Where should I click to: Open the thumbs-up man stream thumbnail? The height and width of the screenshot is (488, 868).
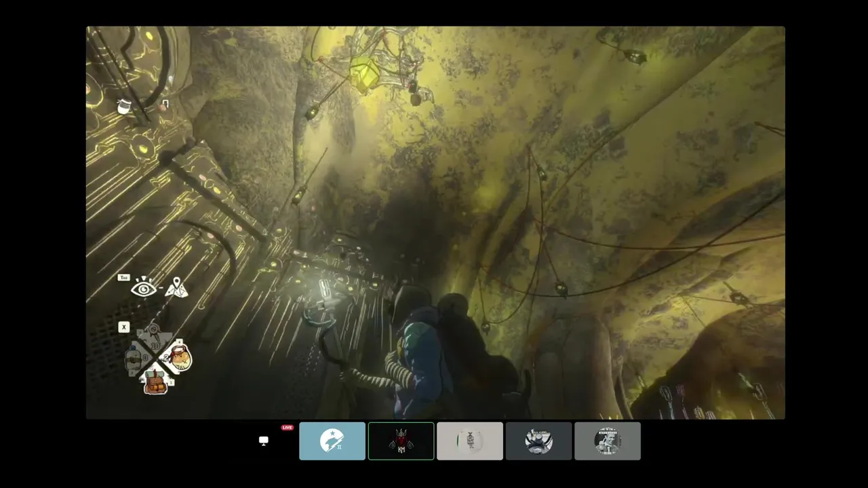coord(608,441)
